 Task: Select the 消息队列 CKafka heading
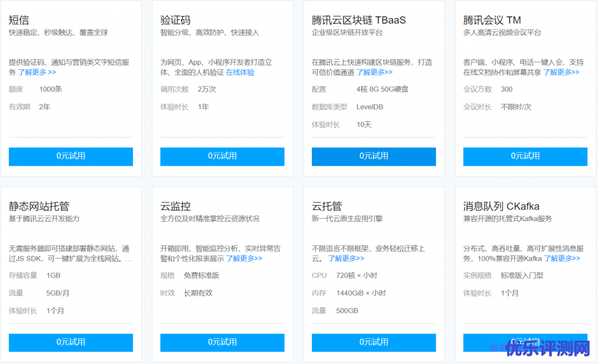(x=501, y=206)
